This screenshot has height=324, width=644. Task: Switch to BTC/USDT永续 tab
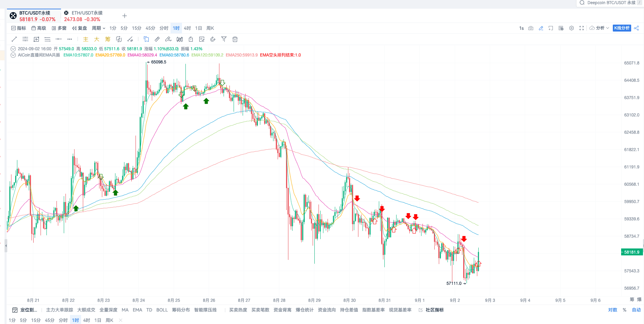click(34, 16)
